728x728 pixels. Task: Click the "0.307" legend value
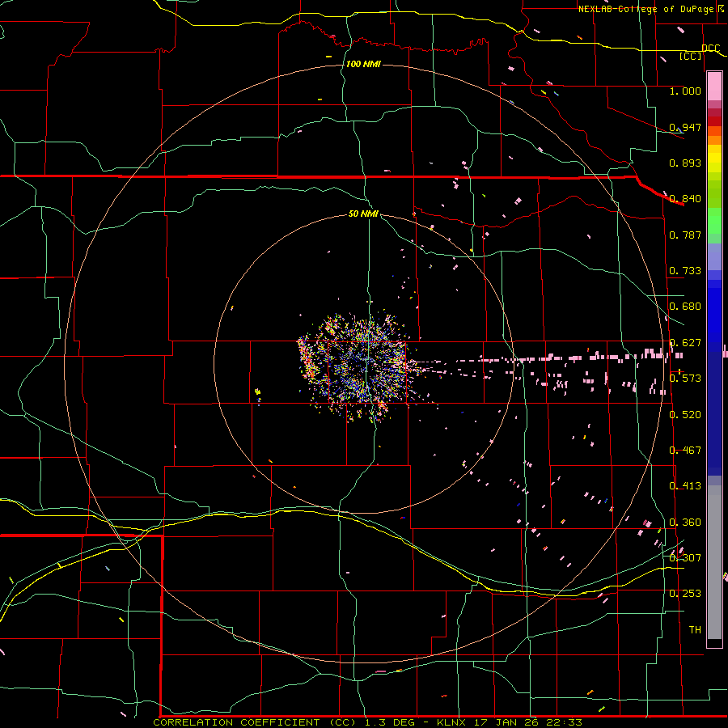point(685,557)
